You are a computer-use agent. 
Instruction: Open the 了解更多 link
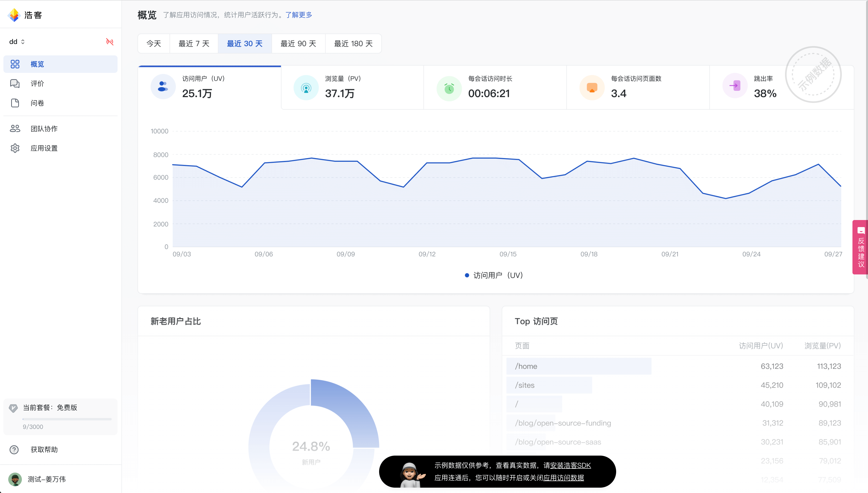(x=298, y=15)
